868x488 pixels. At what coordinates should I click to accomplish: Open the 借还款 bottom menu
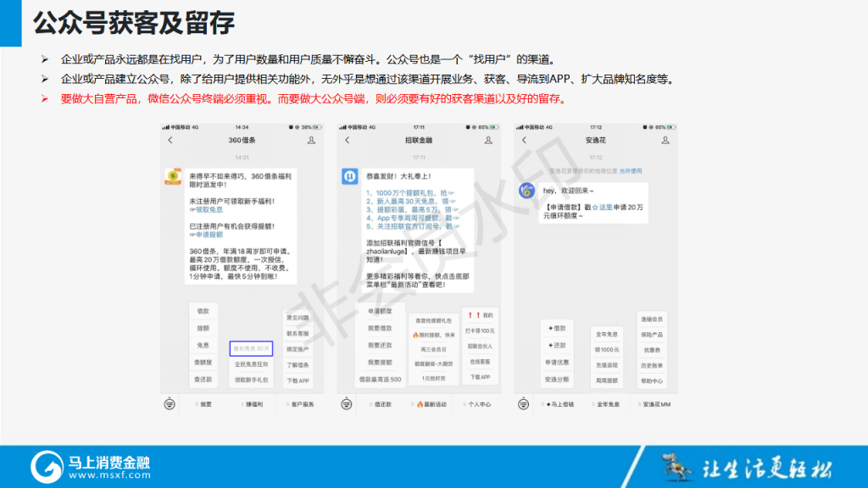tap(381, 404)
